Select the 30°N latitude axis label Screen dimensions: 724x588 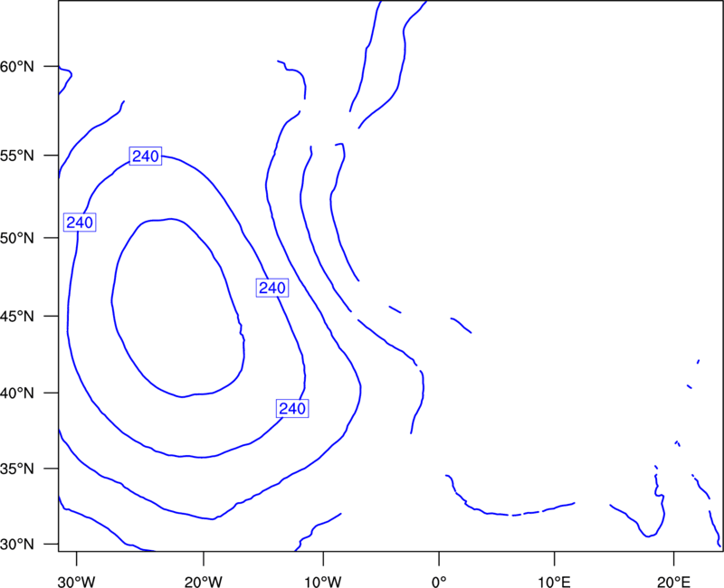[17, 545]
